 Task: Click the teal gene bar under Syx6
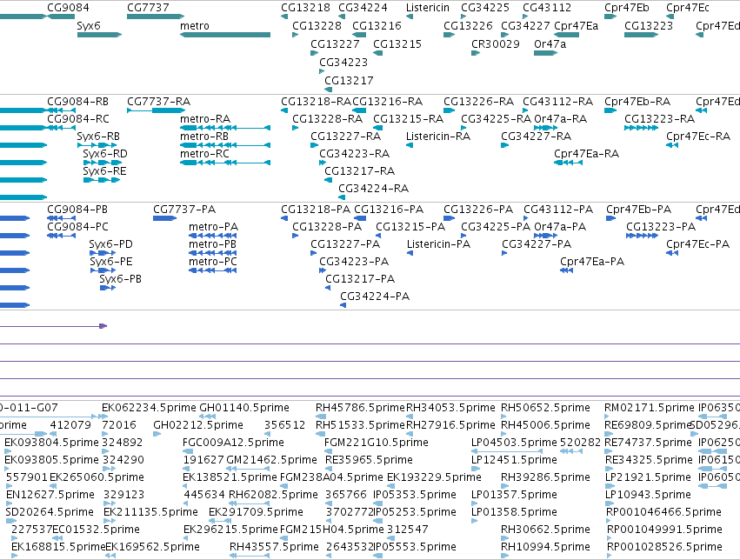click(100, 35)
